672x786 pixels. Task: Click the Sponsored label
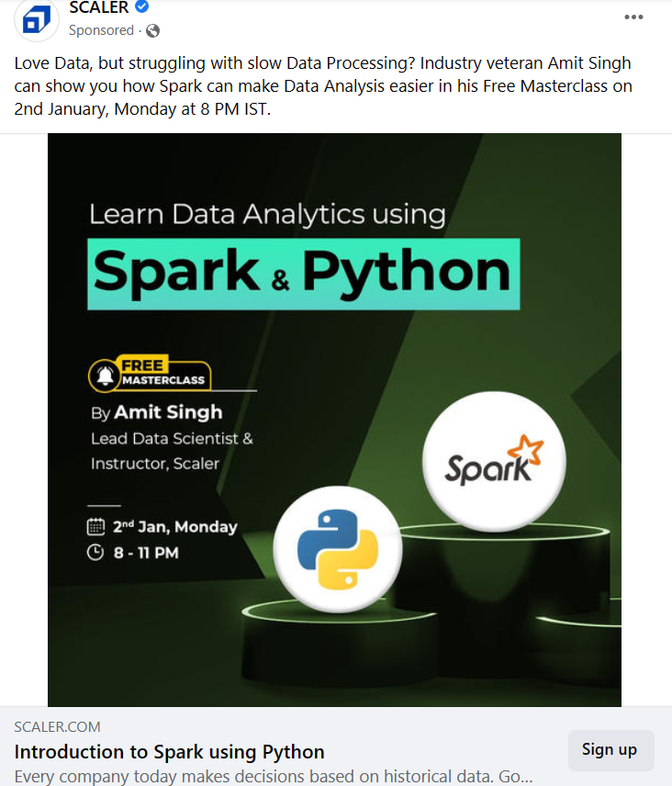pyautogui.click(x=101, y=30)
